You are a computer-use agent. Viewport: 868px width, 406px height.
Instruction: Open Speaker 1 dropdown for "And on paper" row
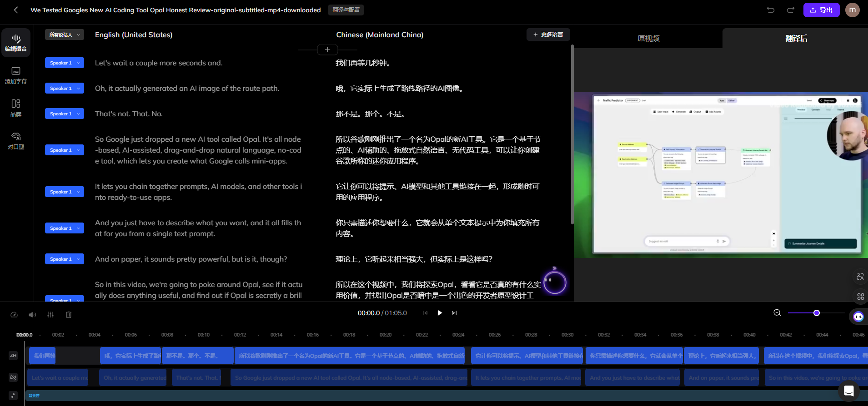(x=65, y=259)
